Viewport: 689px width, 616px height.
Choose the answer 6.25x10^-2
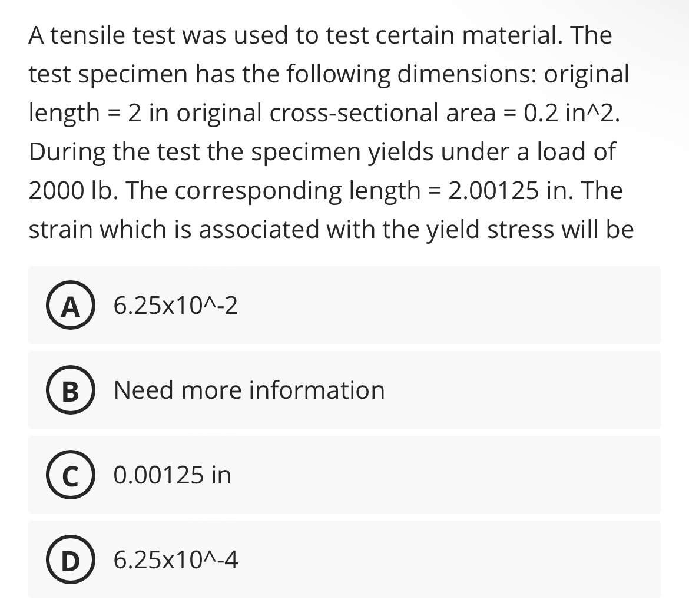click(175, 305)
